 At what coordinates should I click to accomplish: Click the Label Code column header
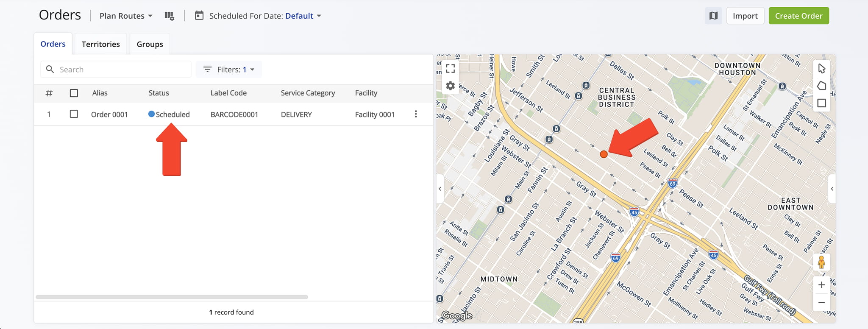click(228, 93)
